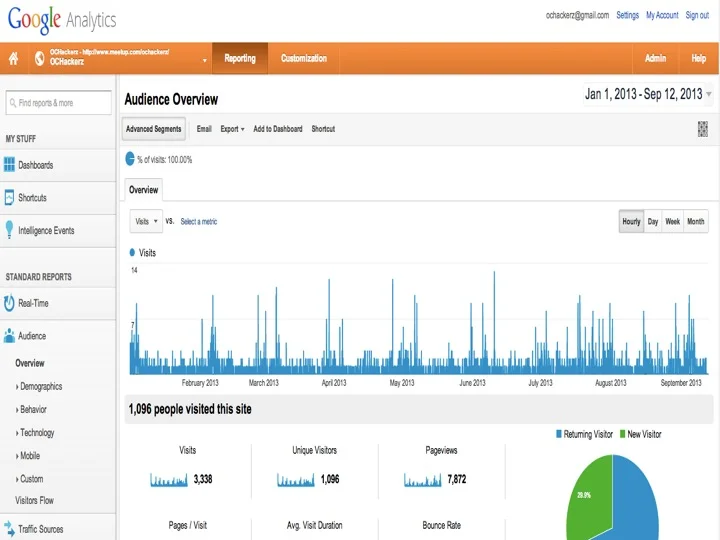Open the Export dropdown
Screen dimensions: 720x540
tap(232, 129)
